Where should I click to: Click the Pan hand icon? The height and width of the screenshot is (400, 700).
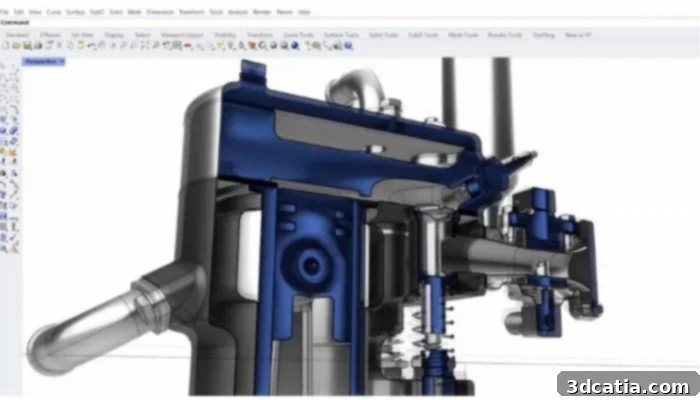(102, 46)
